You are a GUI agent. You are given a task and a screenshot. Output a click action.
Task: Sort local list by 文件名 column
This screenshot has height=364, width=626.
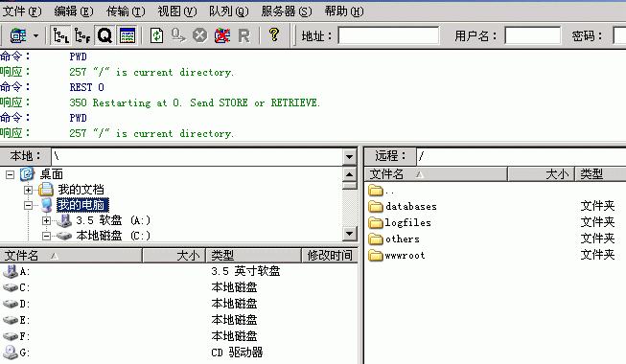pyautogui.click(x=71, y=256)
